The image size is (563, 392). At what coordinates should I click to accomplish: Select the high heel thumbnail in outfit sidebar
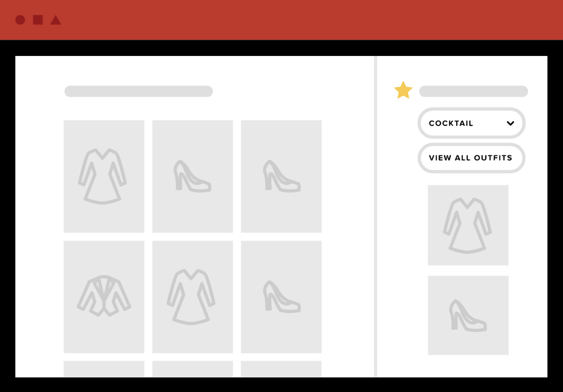click(468, 315)
